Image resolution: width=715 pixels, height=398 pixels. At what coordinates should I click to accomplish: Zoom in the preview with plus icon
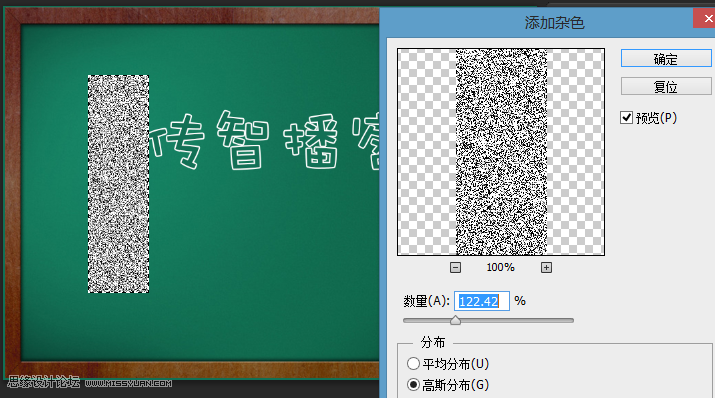point(546,268)
